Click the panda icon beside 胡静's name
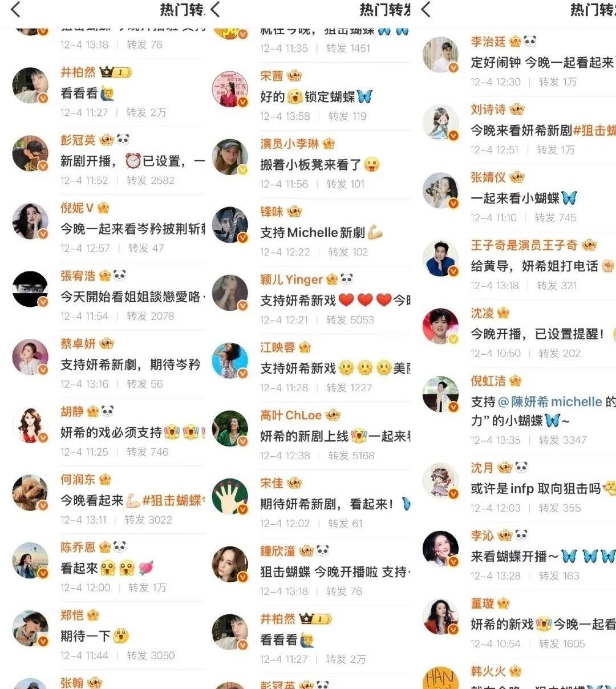 (107, 411)
